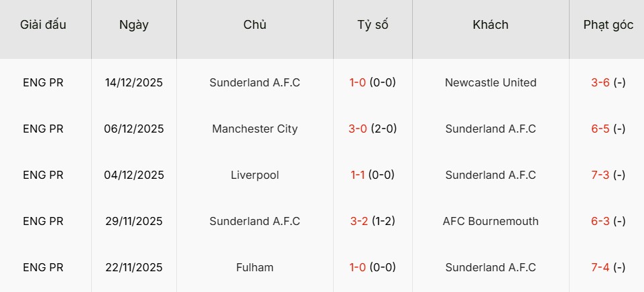The height and width of the screenshot is (292, 644).
Task: Select the 1-1 Liverpool match score
Action: (x=359, y=175)
